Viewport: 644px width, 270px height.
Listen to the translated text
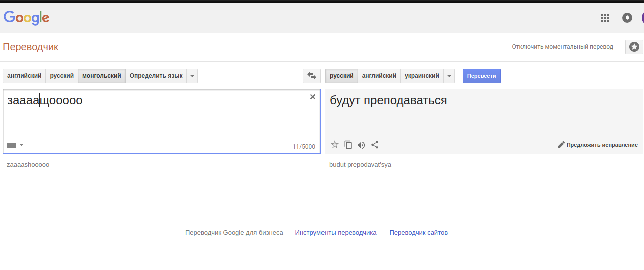pos(361,145)
